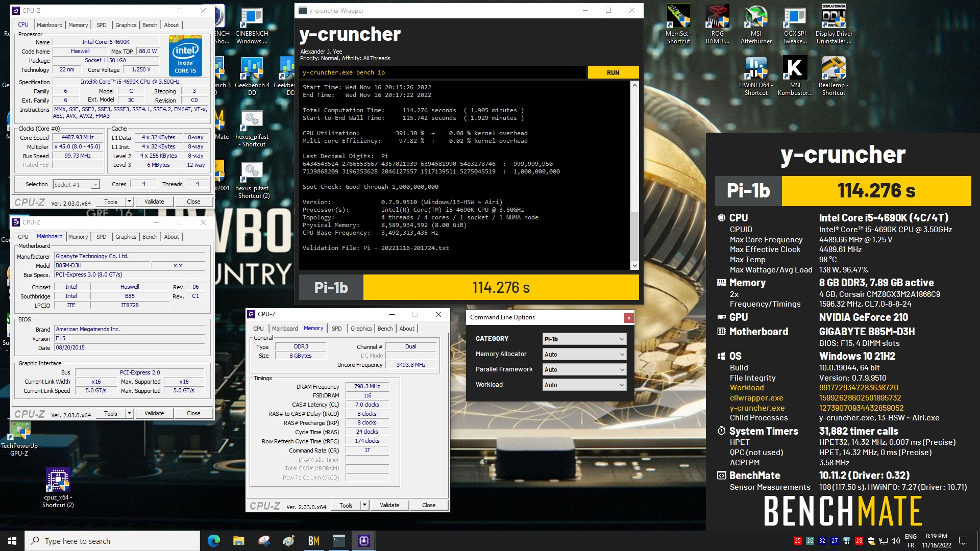
Task: Expand the Workload dropdown
Action: pos(584,385)
